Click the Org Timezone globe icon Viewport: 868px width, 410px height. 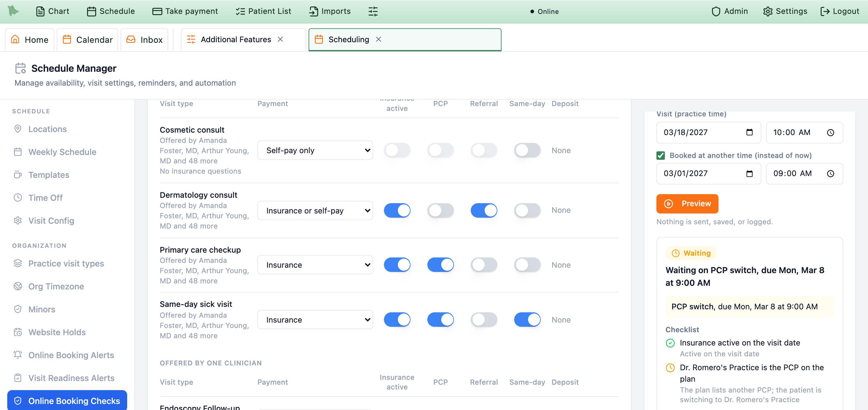[18, 286]
